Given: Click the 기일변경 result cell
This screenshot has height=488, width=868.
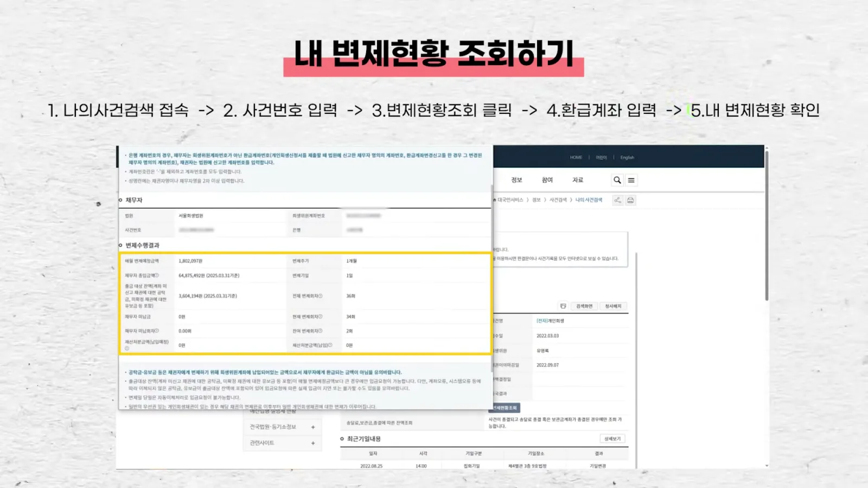Looking at the screenshot, I should pyautogui.click(x=598, y=466).
